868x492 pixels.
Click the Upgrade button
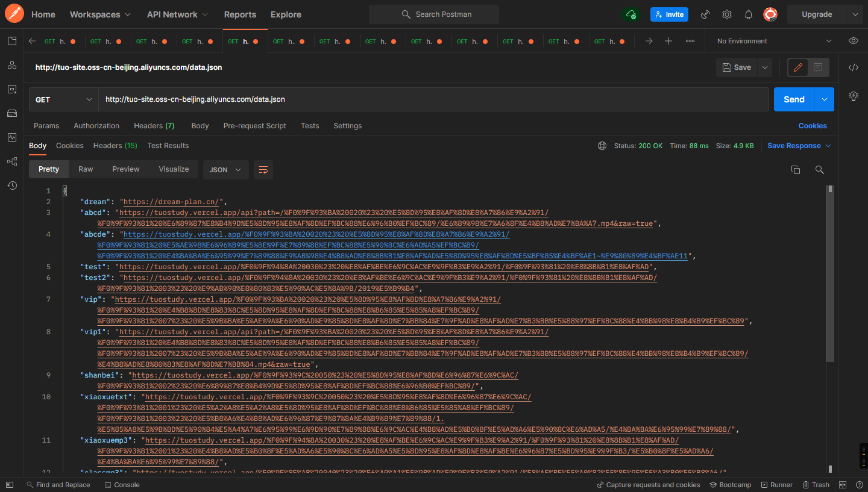coord(817,14)
